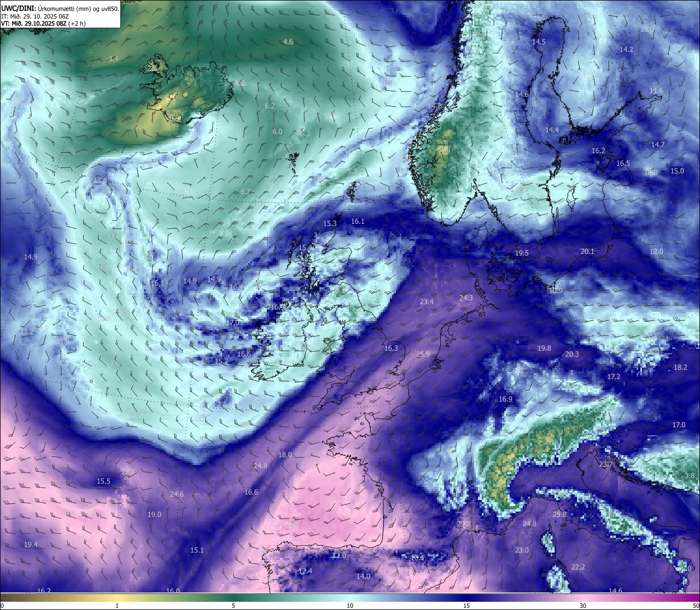Click the 24.3 map value

point(466,298)
